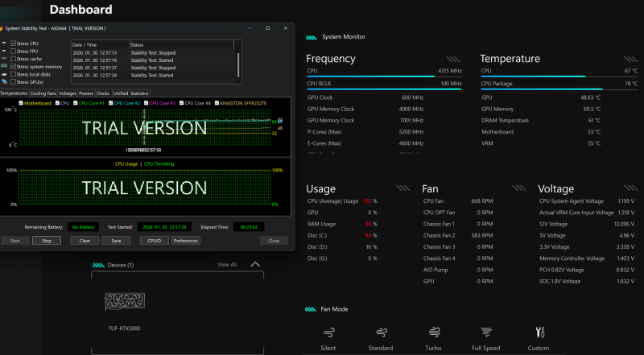This screenshot has width=644, height=355.
Task: Open the Voltages tab
Action: pos(68,93)
